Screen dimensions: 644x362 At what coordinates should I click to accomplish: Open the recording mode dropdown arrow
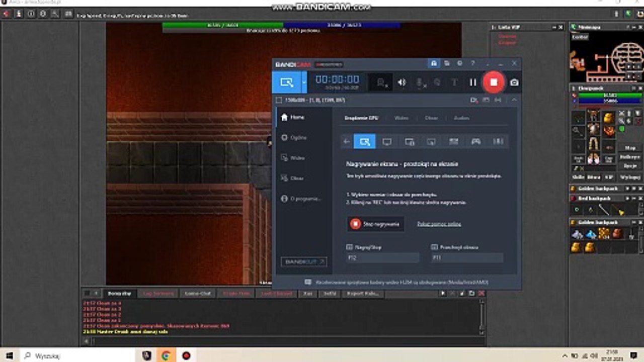pos(304,82)
